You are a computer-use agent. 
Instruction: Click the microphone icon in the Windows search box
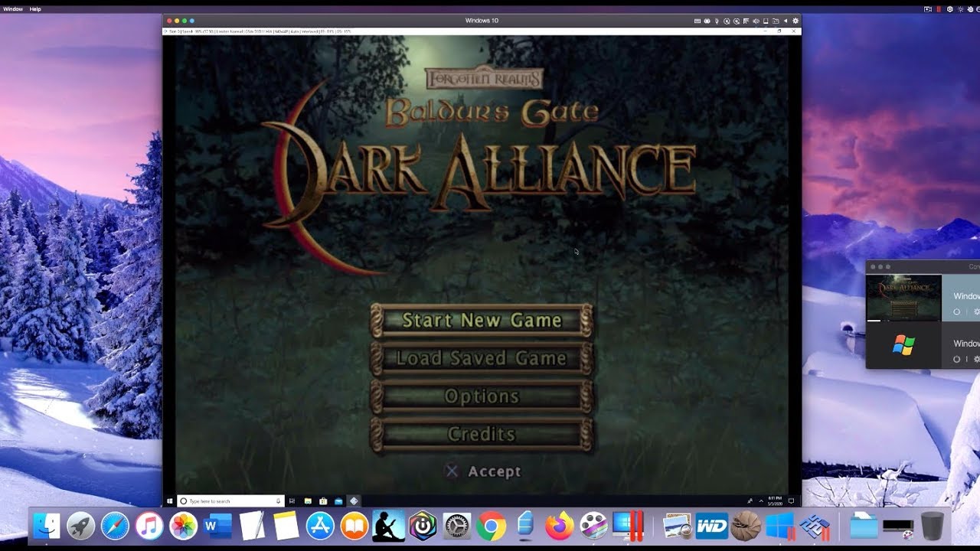pyautogui.click(x=279, y=501)
